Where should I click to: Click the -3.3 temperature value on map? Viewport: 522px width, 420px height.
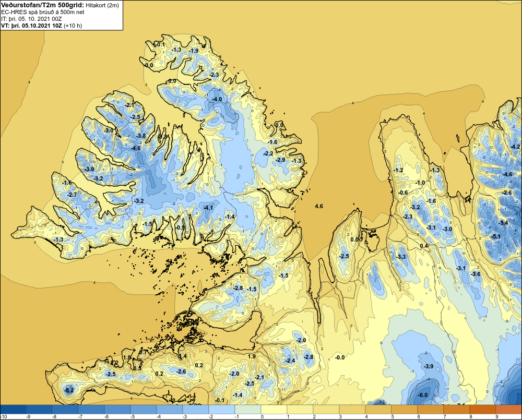[x=401, y=257]
